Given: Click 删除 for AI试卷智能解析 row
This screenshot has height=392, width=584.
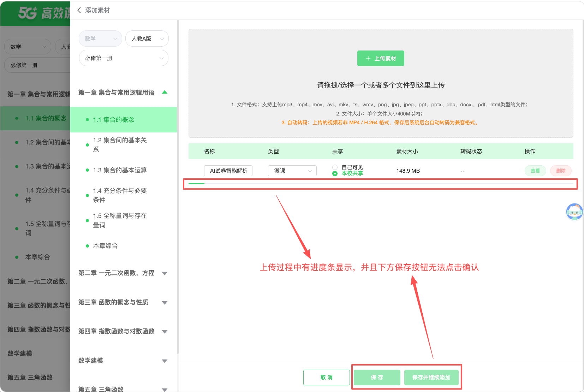Looking at the screenshot, I should (561, 171).
